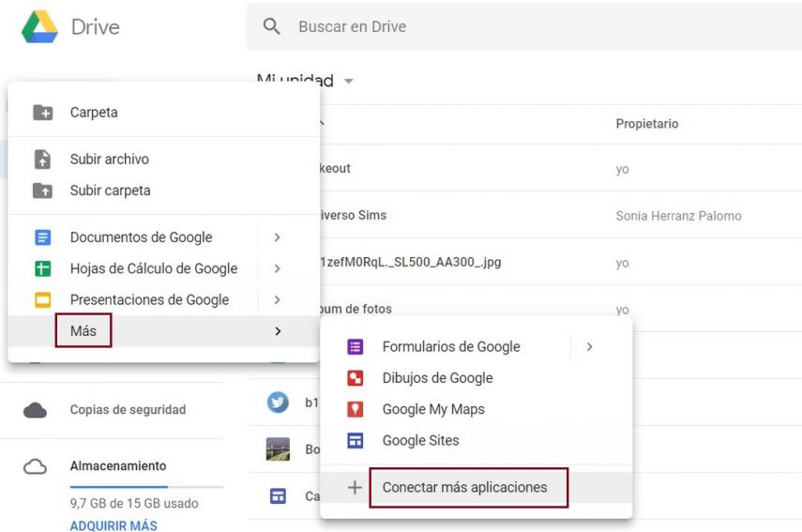The height and width of the screenshot is (532, 802).
Task: Select Google Sites entry
Action: [421, 440]
